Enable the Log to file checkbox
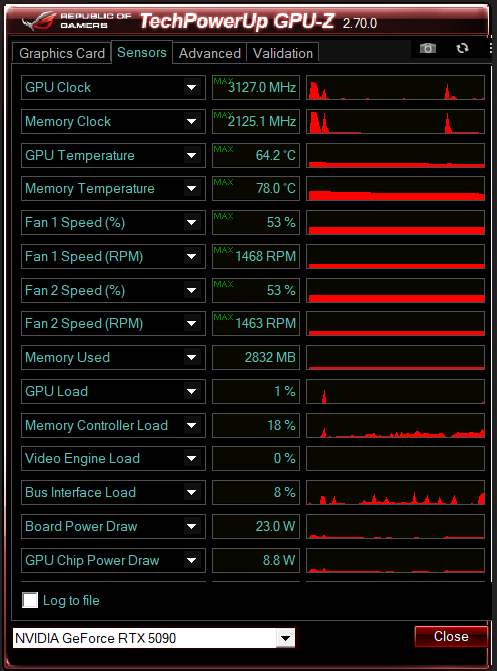 30,600
